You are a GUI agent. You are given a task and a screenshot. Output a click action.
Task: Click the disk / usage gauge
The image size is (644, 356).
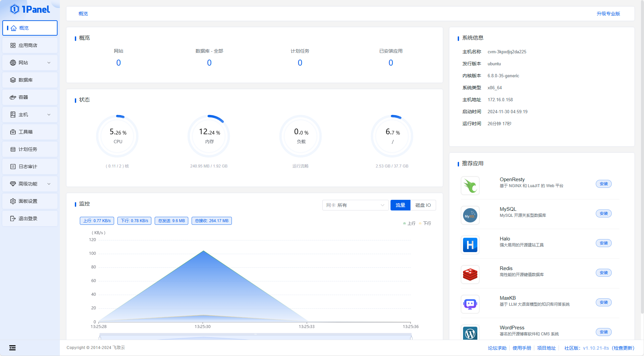392,136
